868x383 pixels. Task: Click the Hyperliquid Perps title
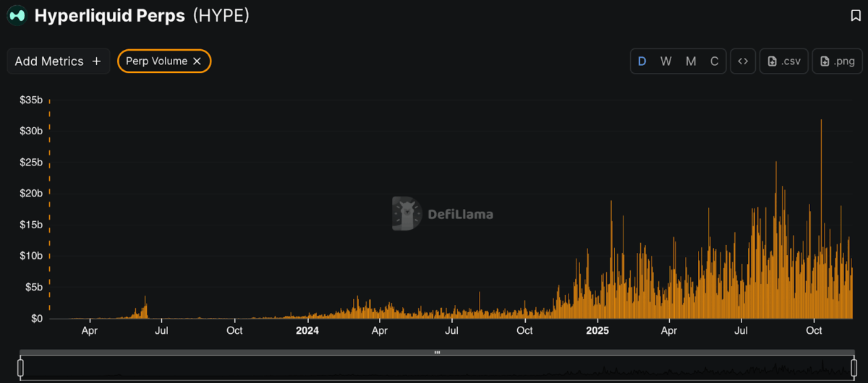tap(109, 16)
